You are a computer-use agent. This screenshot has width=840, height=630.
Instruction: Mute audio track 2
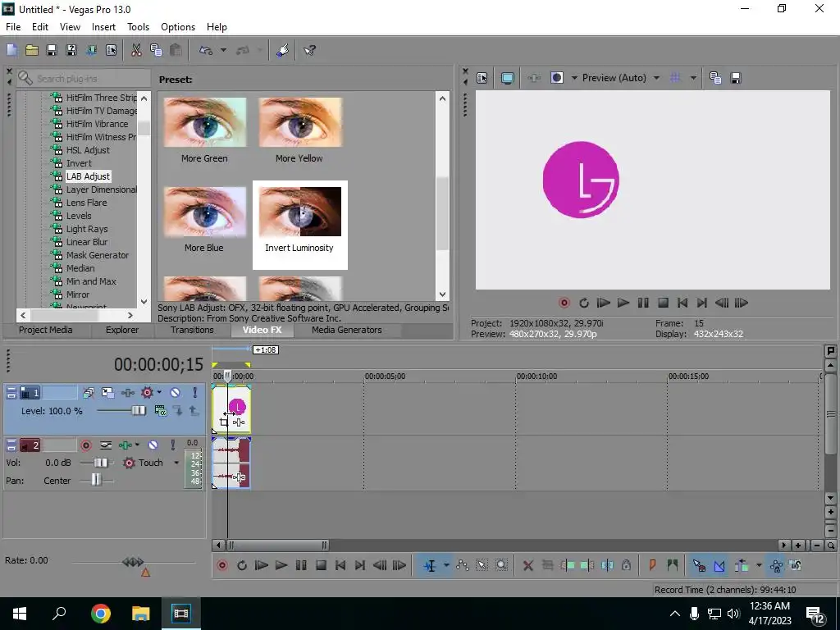[153, 445]
